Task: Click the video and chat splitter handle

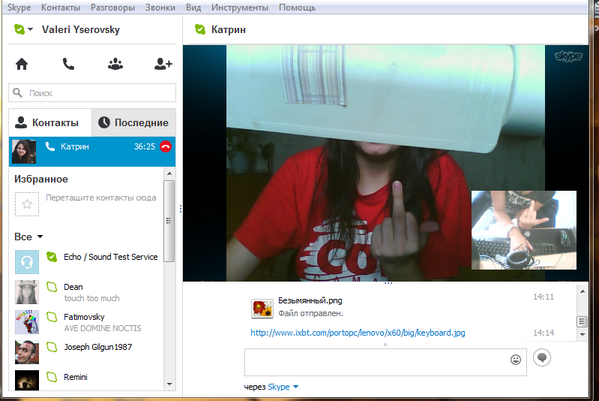Action: (388, 283)
